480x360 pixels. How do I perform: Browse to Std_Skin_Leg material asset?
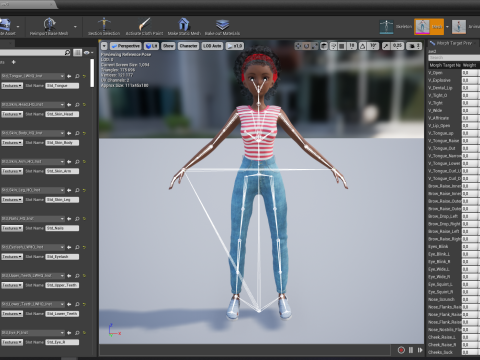77,190
